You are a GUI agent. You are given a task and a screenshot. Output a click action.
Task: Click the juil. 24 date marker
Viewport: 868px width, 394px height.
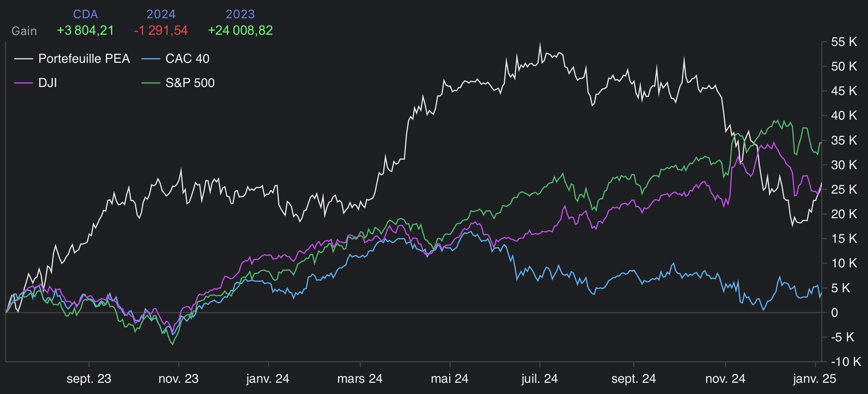(540, 379)
